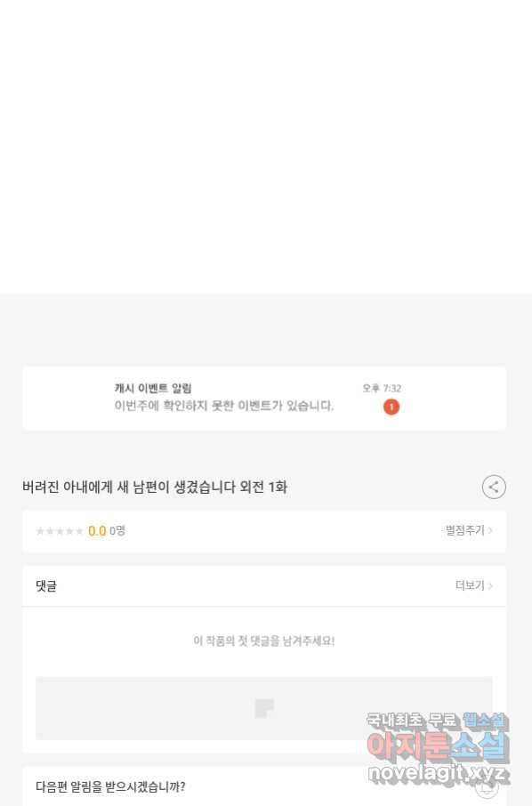Tap the circular icon next to 다음편 알림 prompt
The height and width of the screenshot is (806, 532).
pos(487,786)
